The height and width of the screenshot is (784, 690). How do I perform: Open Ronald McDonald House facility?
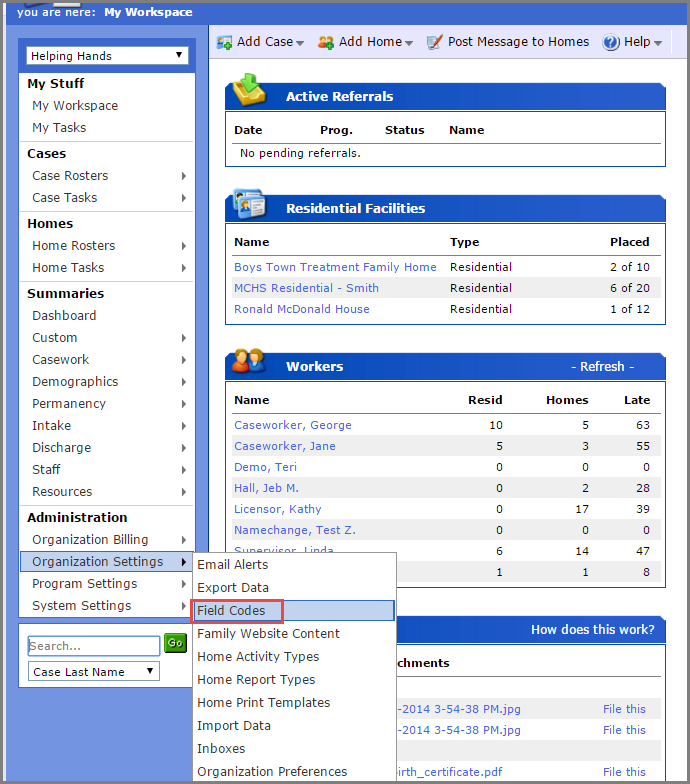(x=302, y=309)
